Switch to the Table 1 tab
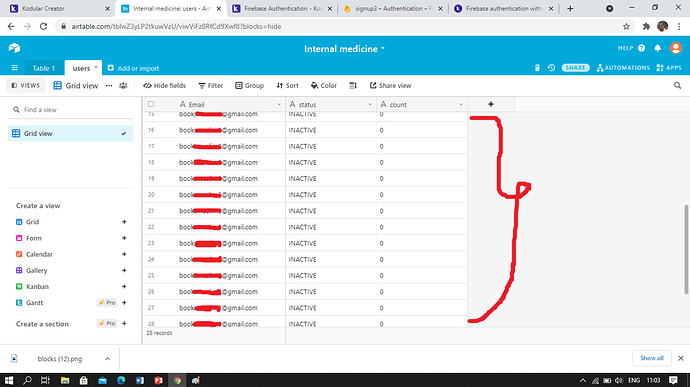Image resolution: width=690 pixels, height=387 pixels. click(44, 68)
